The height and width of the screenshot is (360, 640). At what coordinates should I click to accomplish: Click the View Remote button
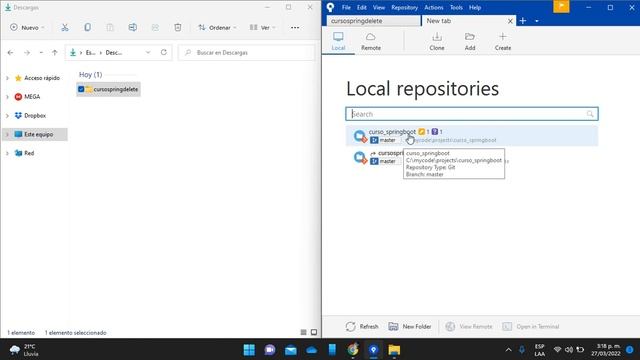pyautogui.click(x=469, y=327)
